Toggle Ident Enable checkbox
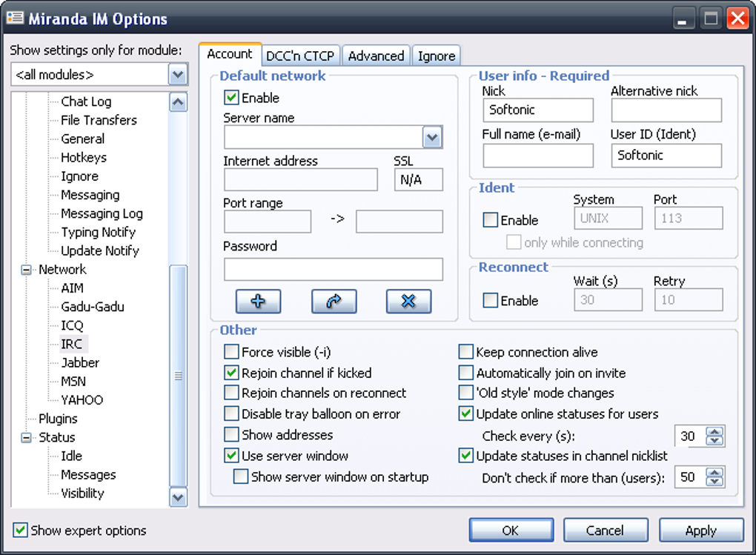756x555 pixels. click(x=491, y=220)
